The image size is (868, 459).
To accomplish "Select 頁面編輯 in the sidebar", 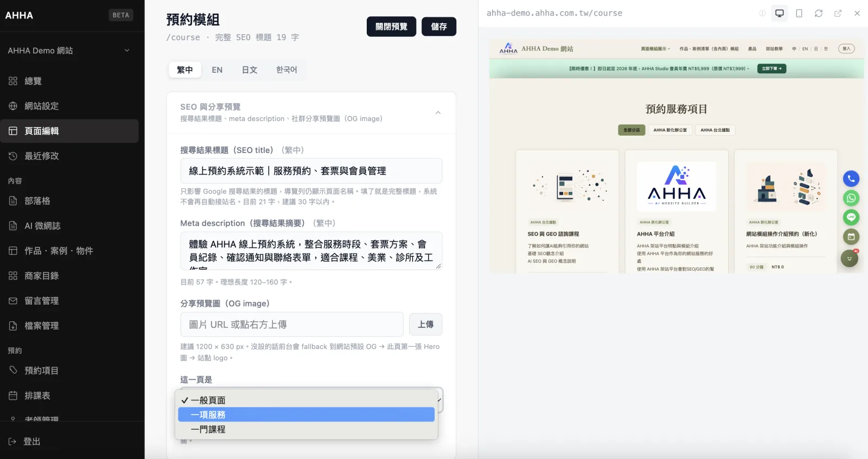I will click(69, 131).
